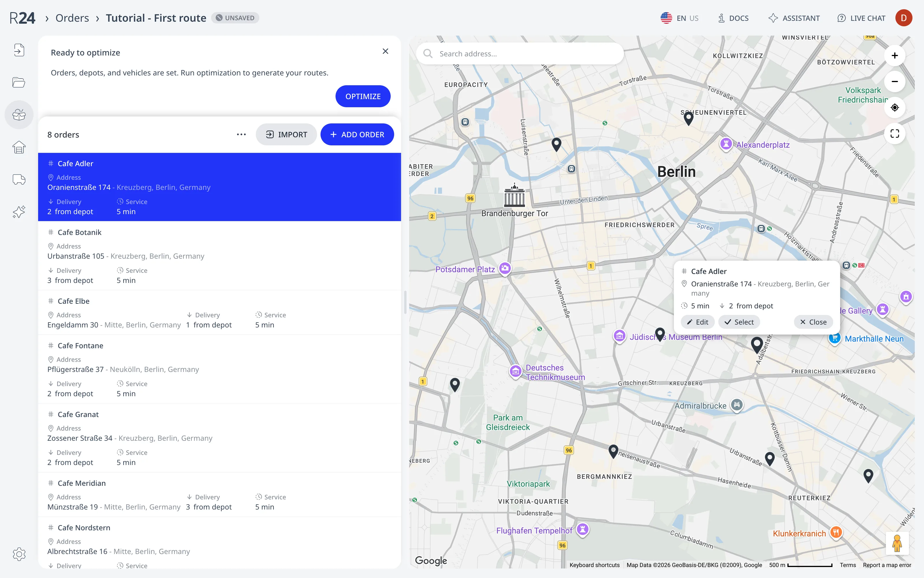Screen dimensions: 924x578
Task: Close the Cafe Adler map popup
Action: (813, 322)
